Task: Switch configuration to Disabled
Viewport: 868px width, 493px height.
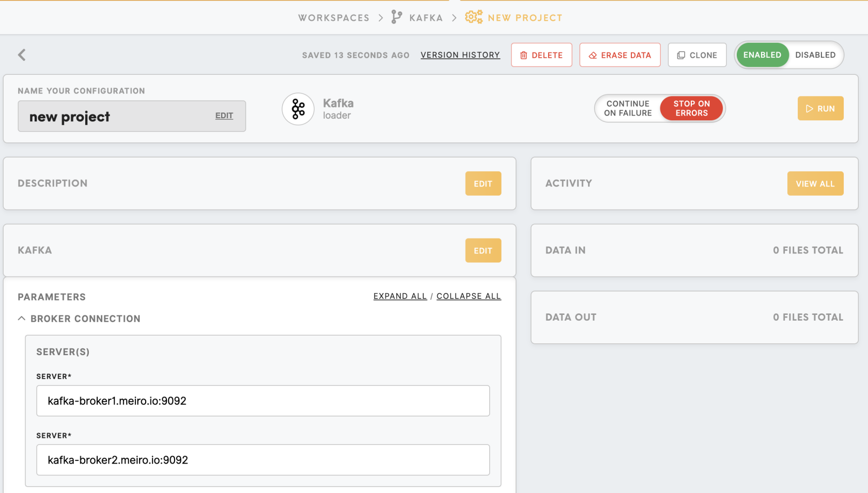Action: pos(815,55)
